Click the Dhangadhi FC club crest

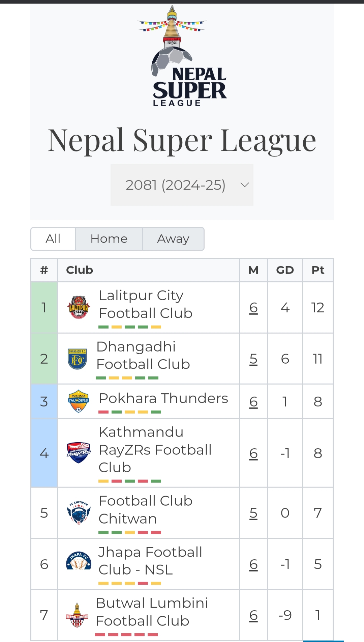pyautogui.click(x=77, y=359)
